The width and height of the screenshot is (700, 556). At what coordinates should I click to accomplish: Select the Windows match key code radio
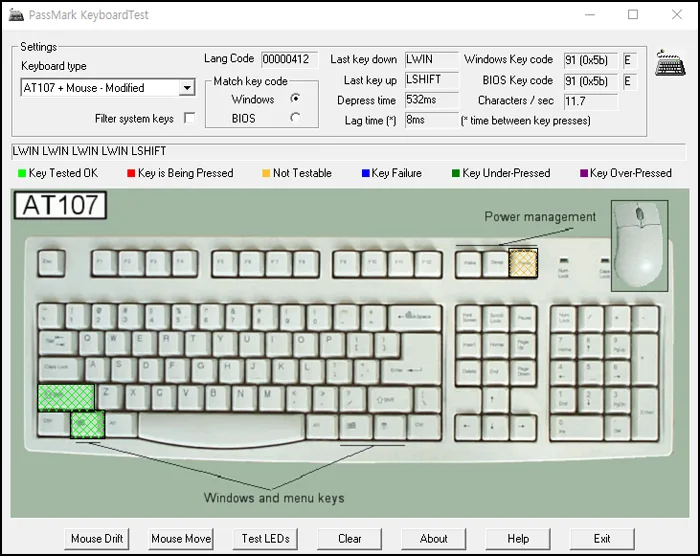[295, 98]
